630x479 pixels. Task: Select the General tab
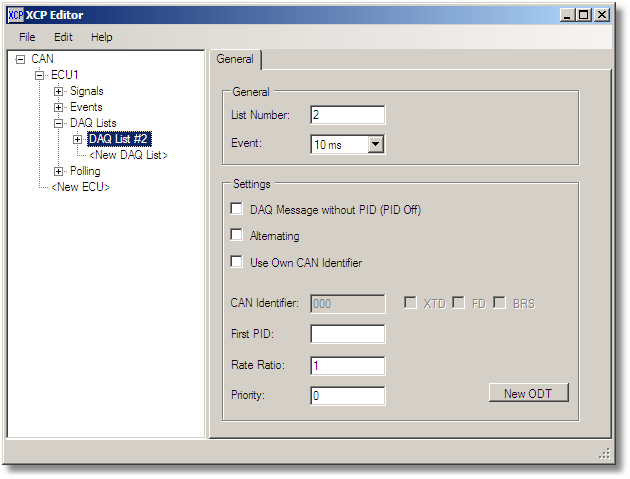[x=235, y=60]
